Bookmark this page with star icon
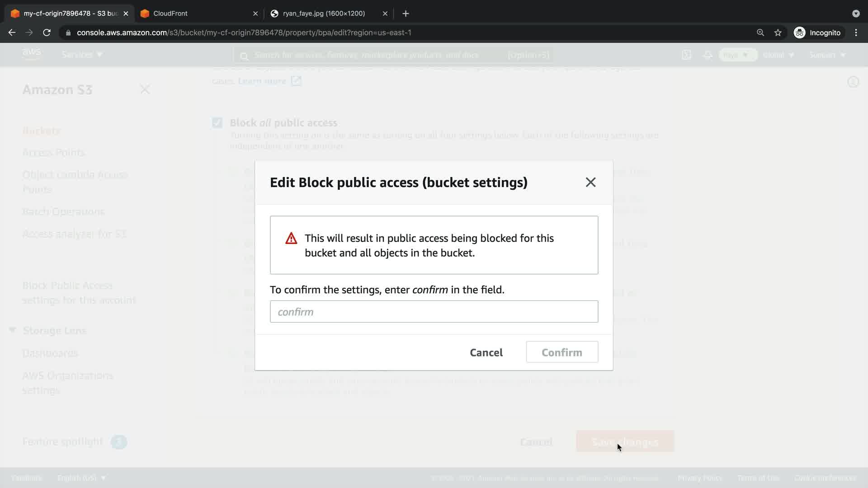The height and width of the screenshot is (488, 868). coord(778,33)
